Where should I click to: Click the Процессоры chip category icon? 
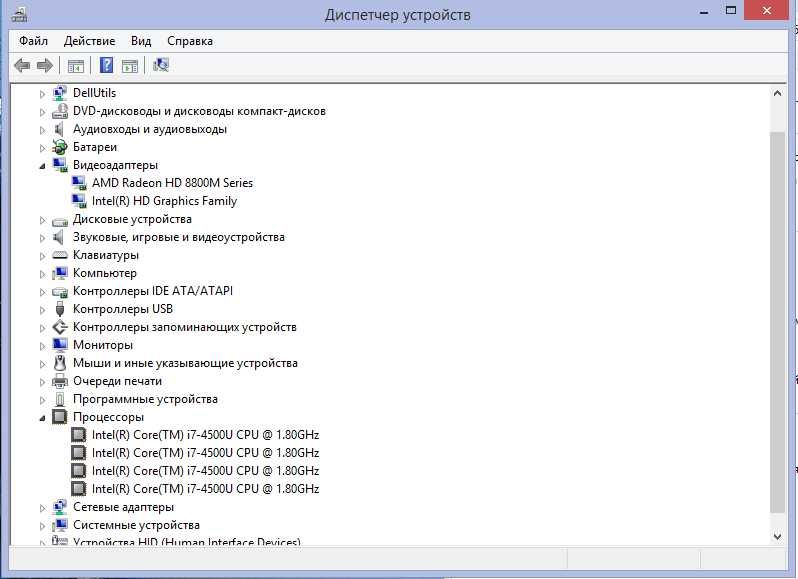click(x=60, y=417)
